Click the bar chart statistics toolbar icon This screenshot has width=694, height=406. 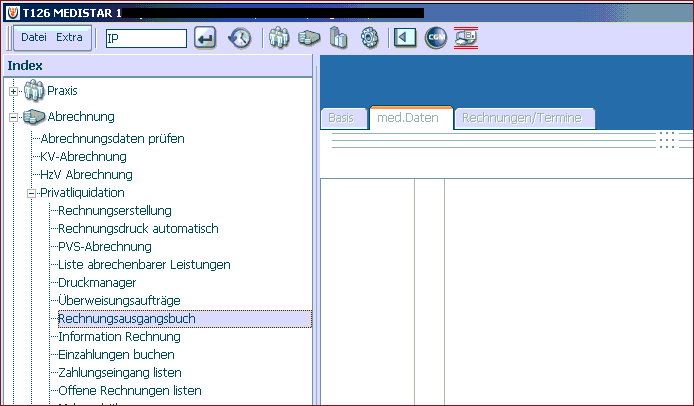(339, 38)
